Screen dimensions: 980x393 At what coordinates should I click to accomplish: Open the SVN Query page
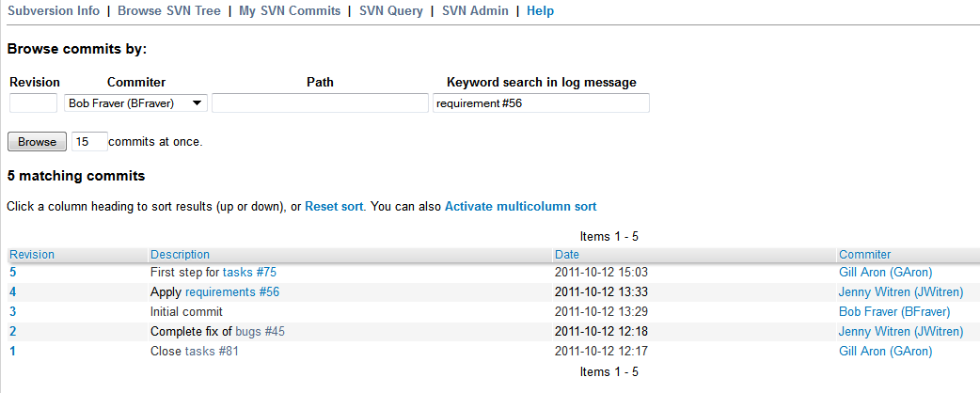[391, 10]
